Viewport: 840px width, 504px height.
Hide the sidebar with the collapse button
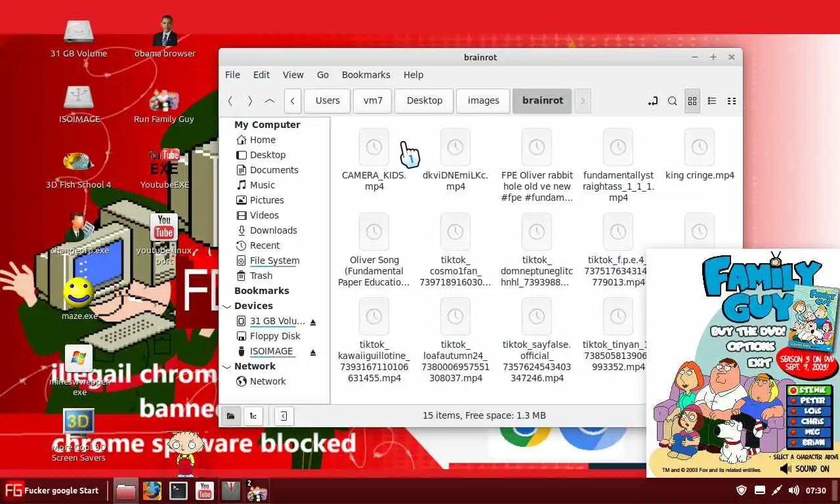283,415
